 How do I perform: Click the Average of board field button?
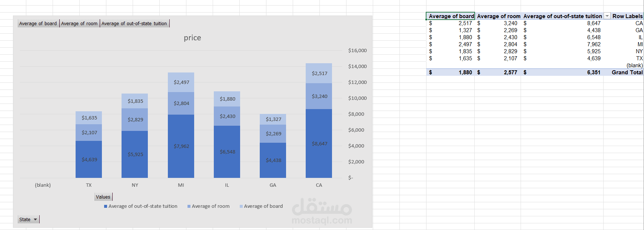pos(38,23)
